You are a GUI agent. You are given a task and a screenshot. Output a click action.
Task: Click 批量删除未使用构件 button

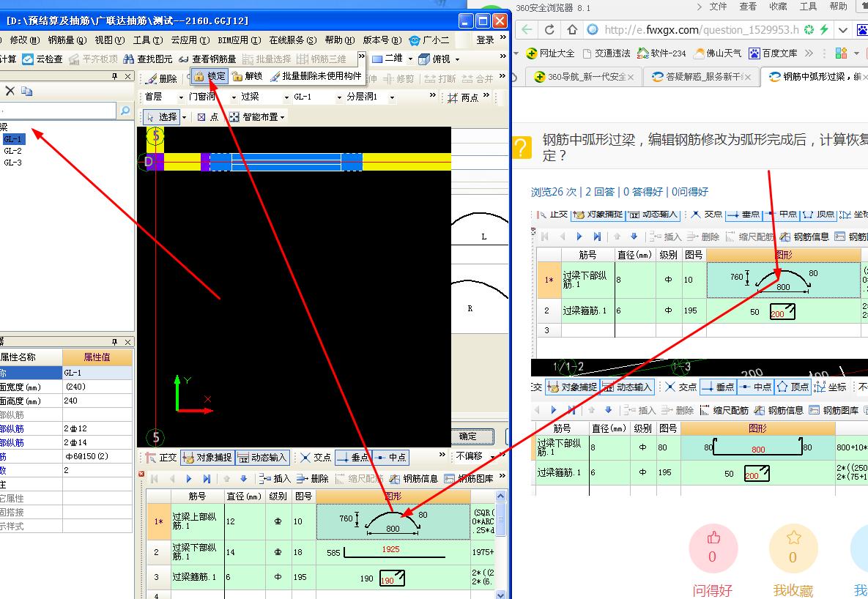[316, 76]
